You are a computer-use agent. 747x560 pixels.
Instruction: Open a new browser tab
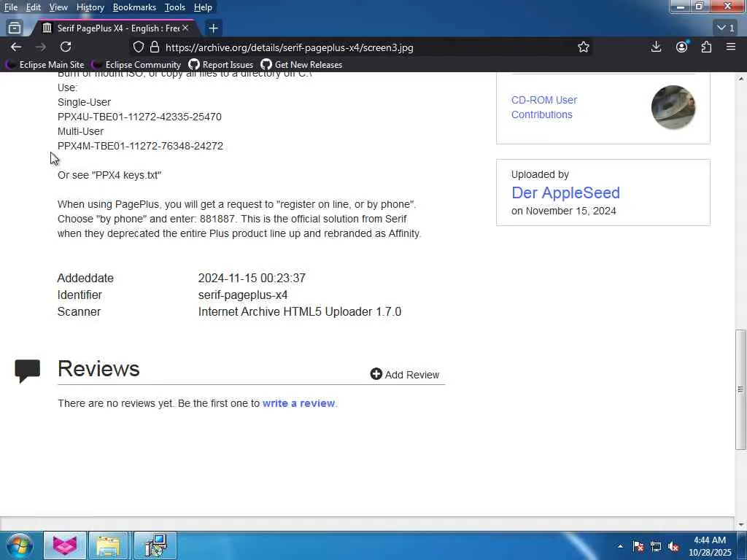pos(214,28)
